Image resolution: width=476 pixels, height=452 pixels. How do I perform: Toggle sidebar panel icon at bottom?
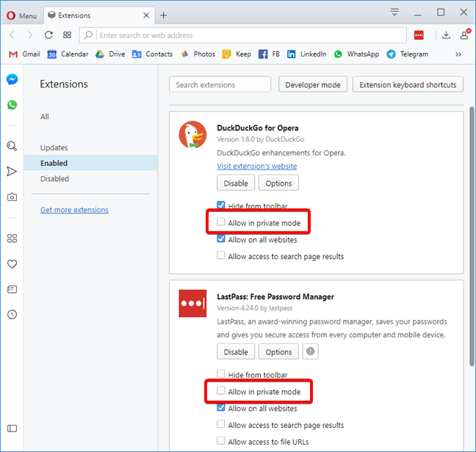click(x=12, y=429)
